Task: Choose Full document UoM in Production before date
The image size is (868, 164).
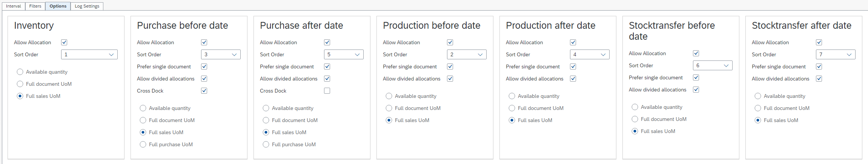Action: click(389, 108)
